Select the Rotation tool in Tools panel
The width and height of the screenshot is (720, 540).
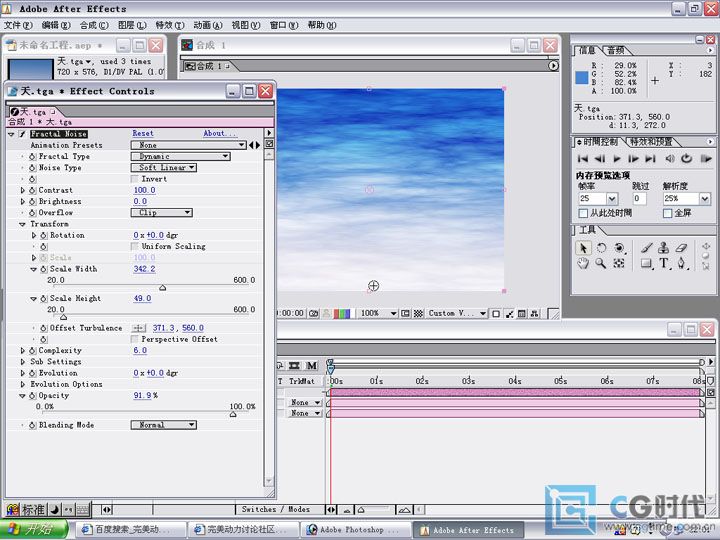pyautogui.click(x=601, y=248)
